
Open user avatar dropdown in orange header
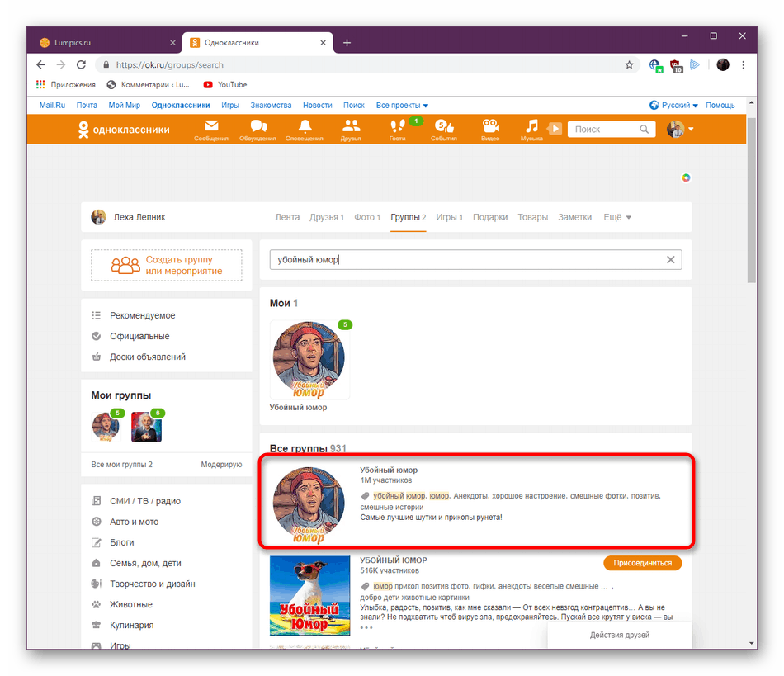pos(681,129)
